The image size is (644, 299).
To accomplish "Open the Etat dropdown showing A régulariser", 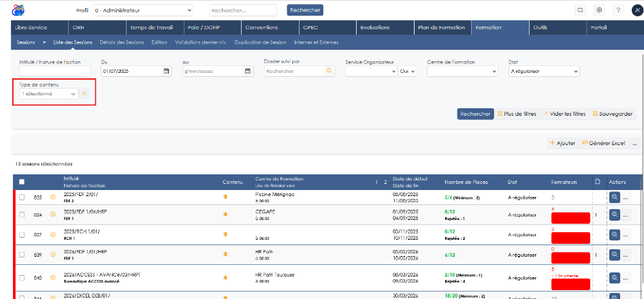I will pyautogui.click(x=544, y=71).
